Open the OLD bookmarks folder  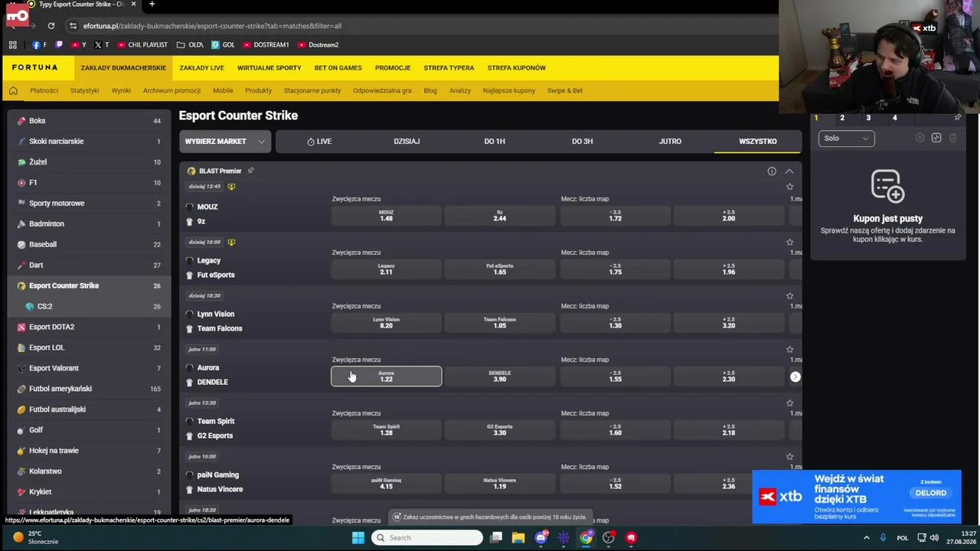tap(190, 44)
